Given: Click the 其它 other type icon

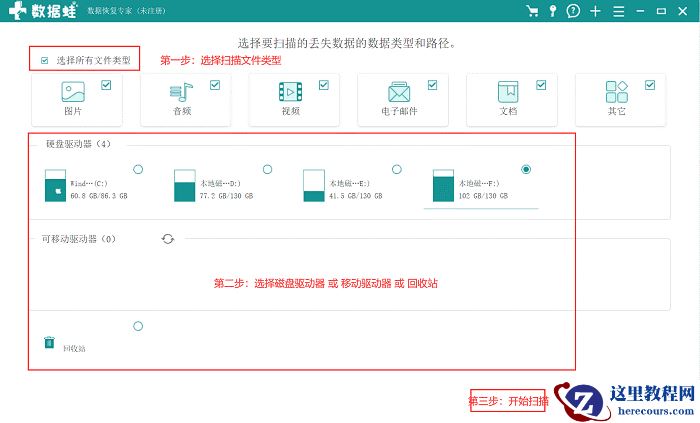Looking at the screenshot, I should click(x=617, y=92).
